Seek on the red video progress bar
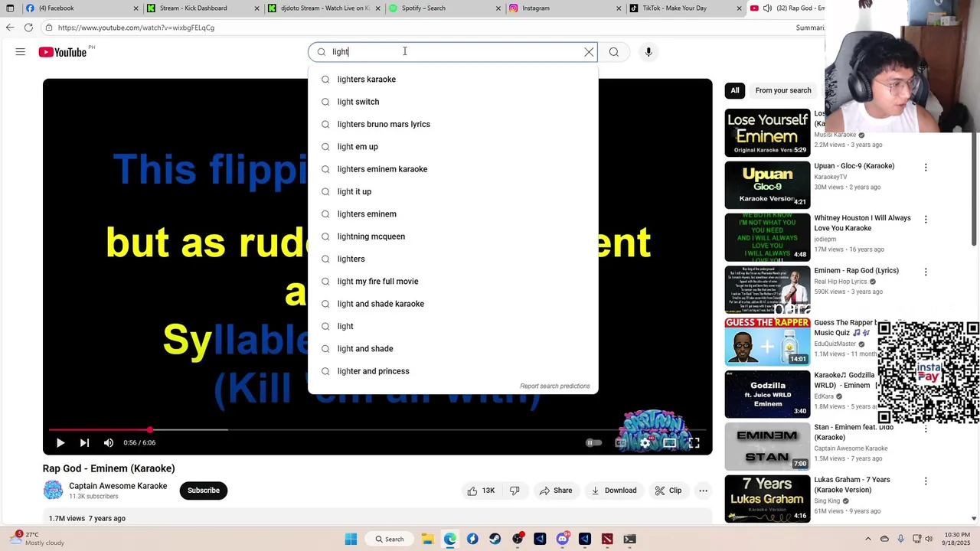Viewport: 980px width, 551px height. coord(377,430)
